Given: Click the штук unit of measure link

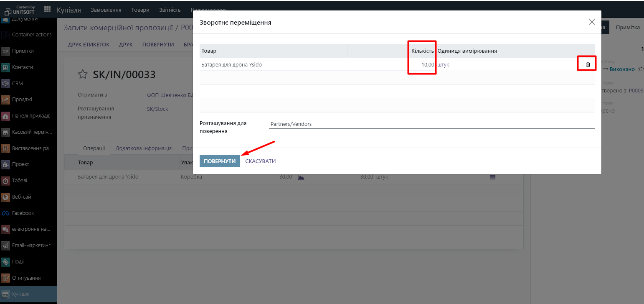Looking at the screenshot, I should (443, 64).
